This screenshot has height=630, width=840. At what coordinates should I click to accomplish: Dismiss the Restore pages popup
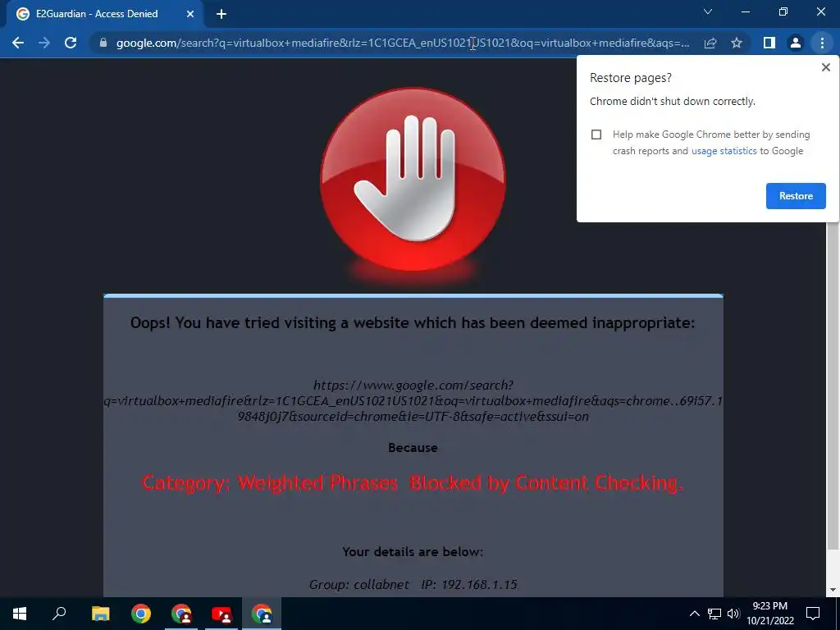coord(825,67)
